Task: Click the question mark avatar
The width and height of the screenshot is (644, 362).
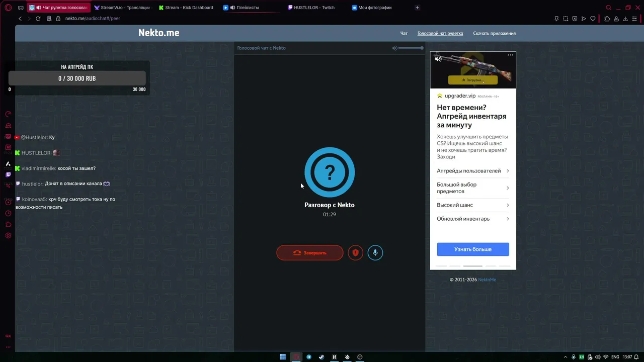Action: point(330,172)
